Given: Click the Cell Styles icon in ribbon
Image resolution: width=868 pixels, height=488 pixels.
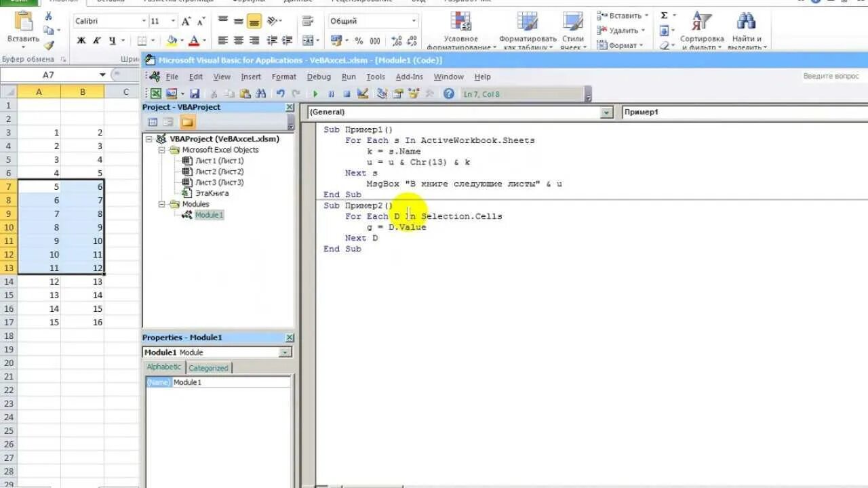Looking at the screenshot, I should click(573, 22).
